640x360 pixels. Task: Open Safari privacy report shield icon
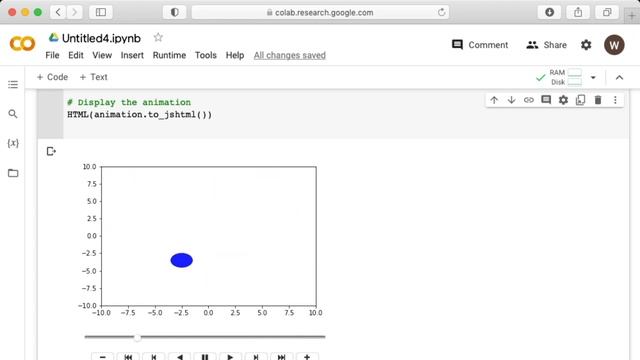pos(174,12)
